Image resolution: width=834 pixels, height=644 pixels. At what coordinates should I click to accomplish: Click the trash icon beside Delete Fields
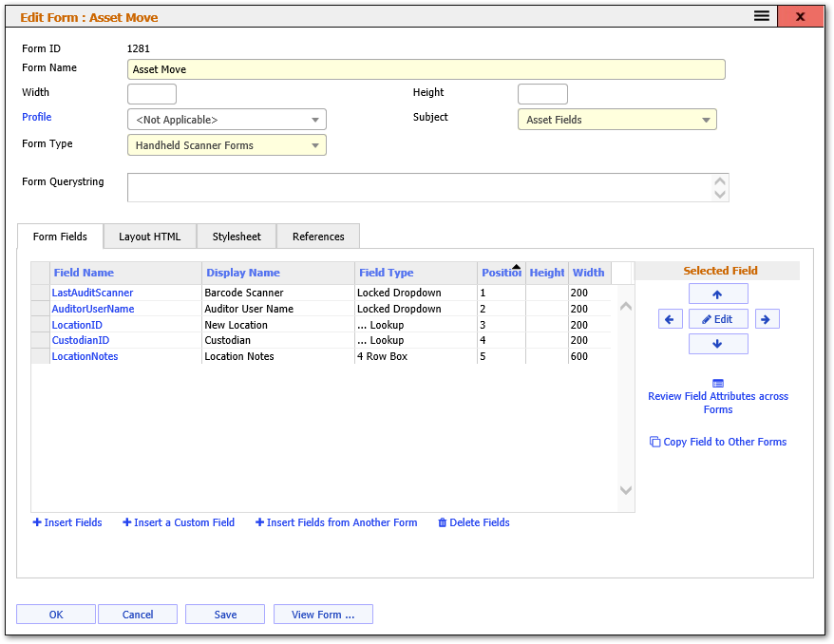440,522
